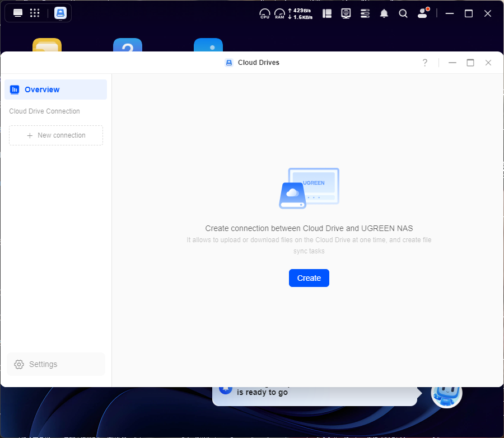Maximize the Cloud Drives window
Screen dimensions: 504x438
[x=470, y=63]
